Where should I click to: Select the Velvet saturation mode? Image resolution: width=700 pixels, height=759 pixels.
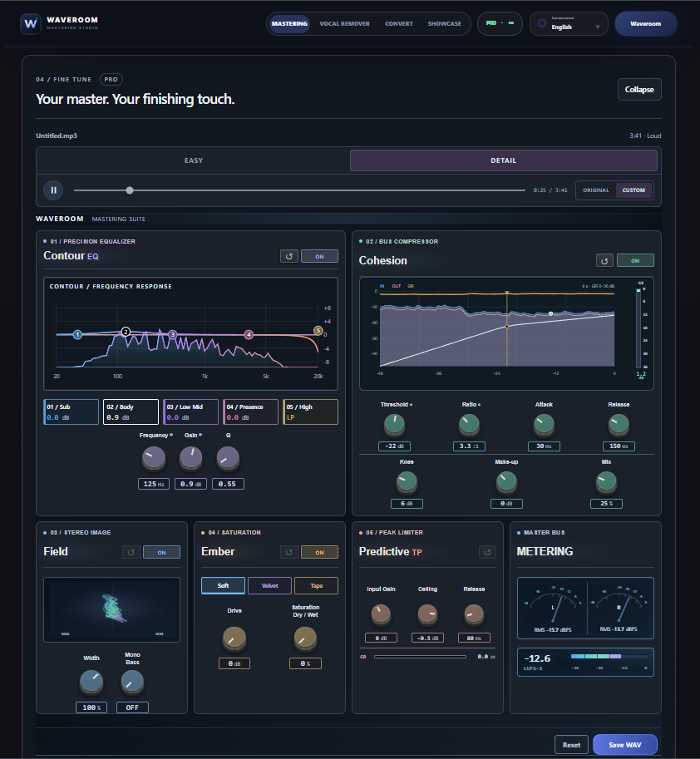pos(269,586)
